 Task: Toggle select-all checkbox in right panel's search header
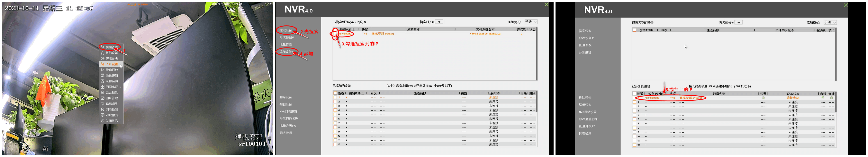point(635,30)
